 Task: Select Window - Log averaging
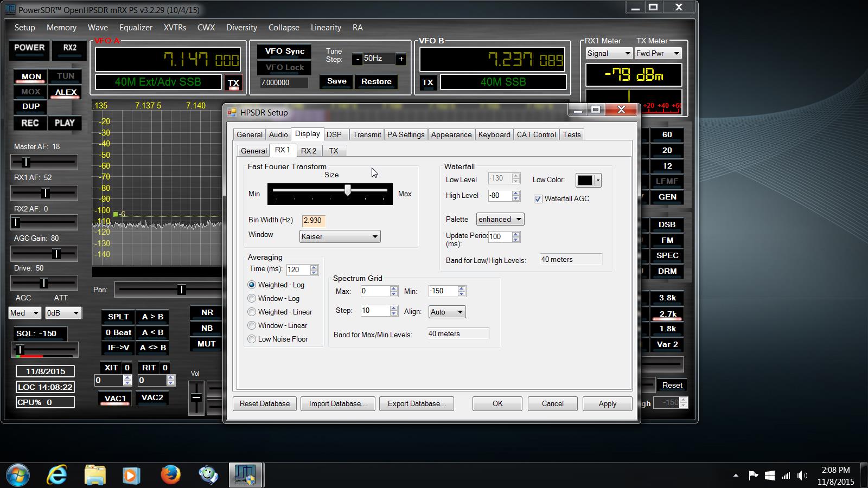click(252, 298)
